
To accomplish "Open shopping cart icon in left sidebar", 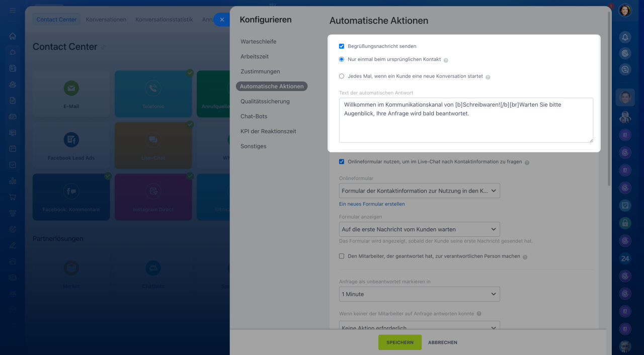I will click(13, 197).
